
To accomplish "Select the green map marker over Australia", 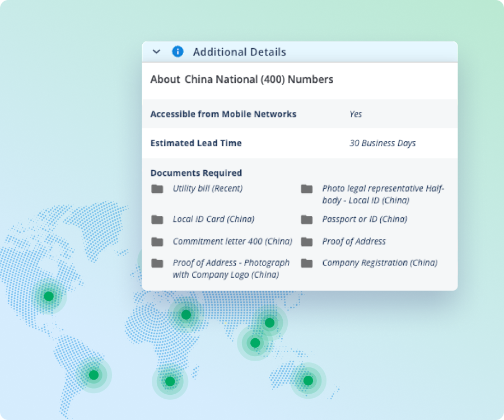I will 307,381.
